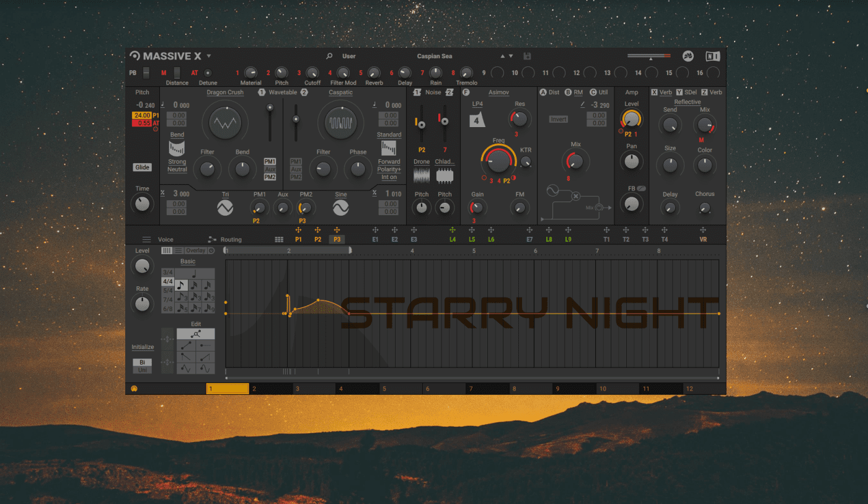Select the eighth note grid cell
The width and height of the screenshot is (868, 504).
pos(182,285)
